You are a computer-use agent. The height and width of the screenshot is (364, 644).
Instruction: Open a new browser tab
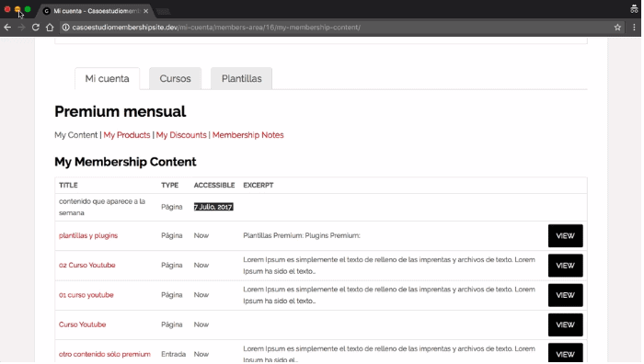coord(164,11)
